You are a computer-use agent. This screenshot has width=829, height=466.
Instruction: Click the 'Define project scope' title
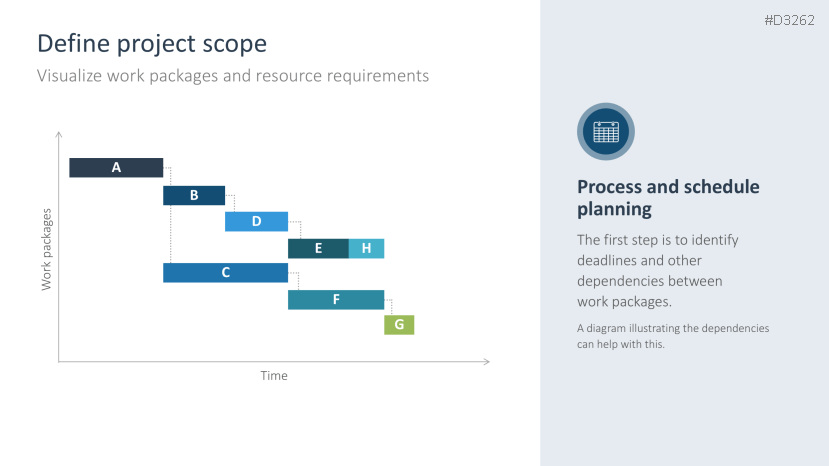click(x=152, y=44)
